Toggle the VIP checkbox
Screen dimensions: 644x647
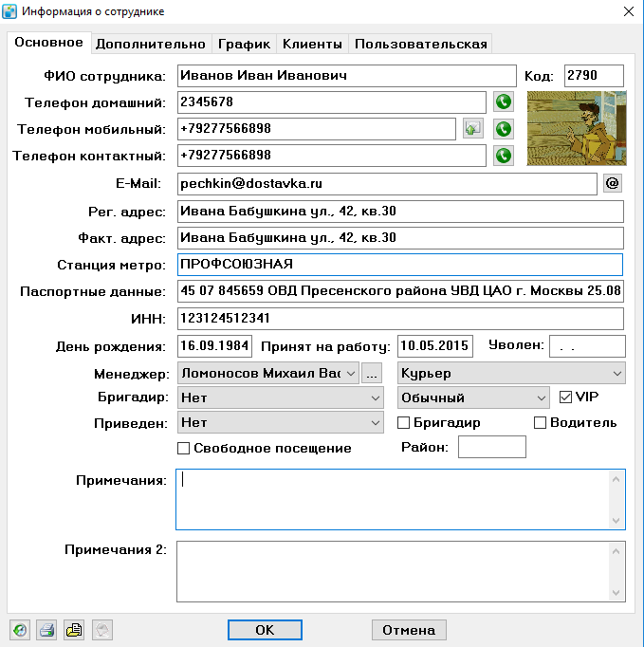click(x=565, y=397)
